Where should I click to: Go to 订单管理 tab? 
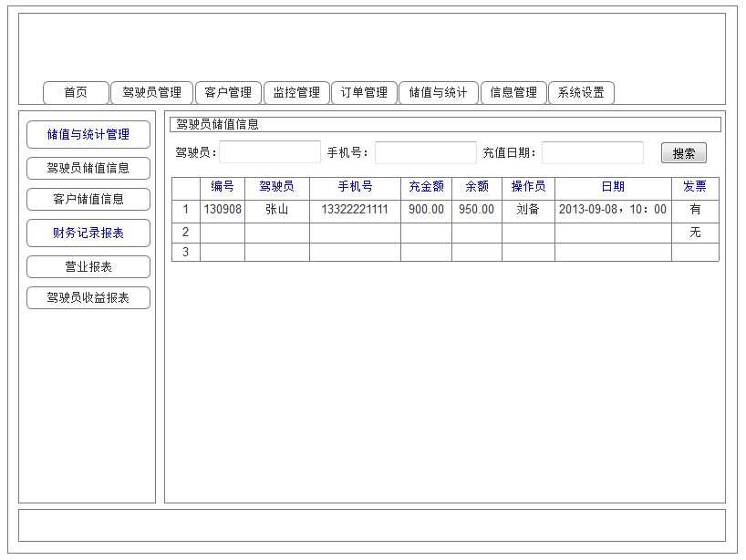coord(364,92)
